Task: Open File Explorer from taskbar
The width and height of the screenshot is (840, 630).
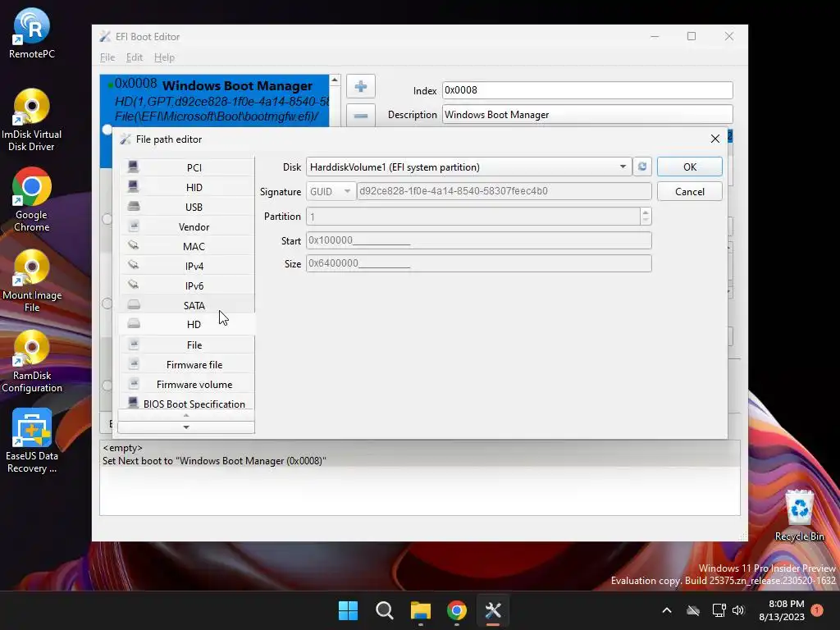Action: [421, 610]
